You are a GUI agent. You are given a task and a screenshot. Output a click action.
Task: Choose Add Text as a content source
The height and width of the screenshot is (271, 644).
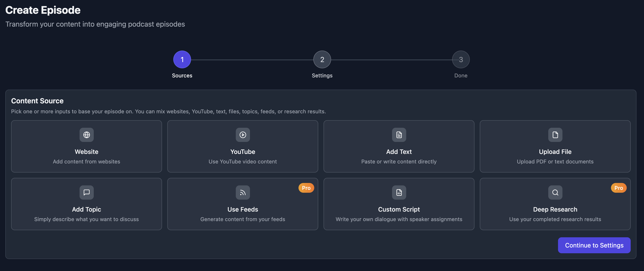tap(399, 146)
